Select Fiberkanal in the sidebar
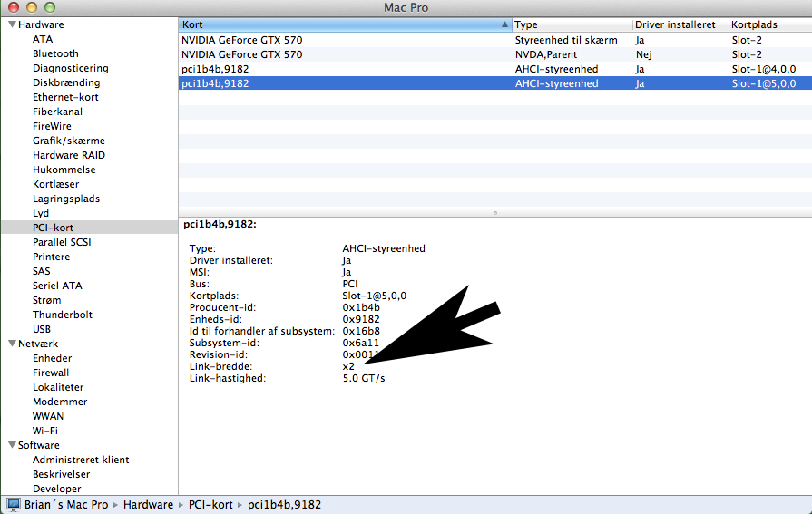The image size is (812, 514). 57,112
